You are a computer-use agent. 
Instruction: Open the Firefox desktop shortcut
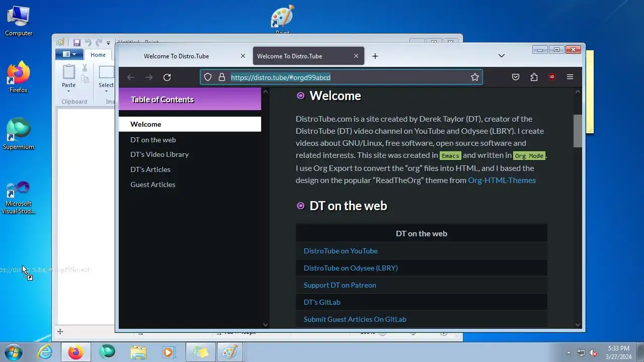[x=19, y=77]
